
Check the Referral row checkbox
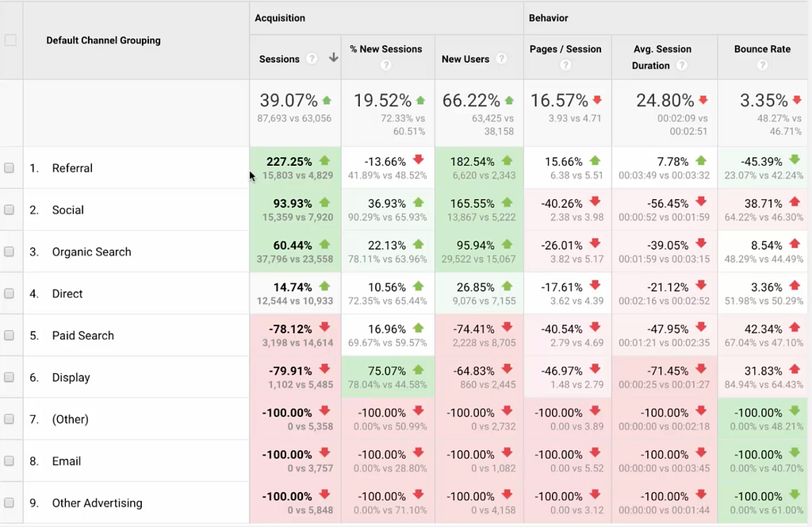point(10,168)
